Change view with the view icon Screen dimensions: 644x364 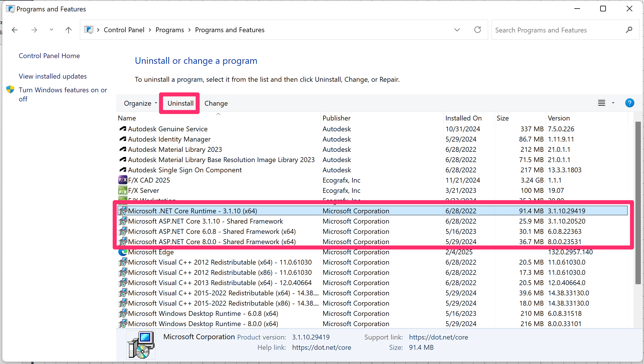tap(602, 103)
